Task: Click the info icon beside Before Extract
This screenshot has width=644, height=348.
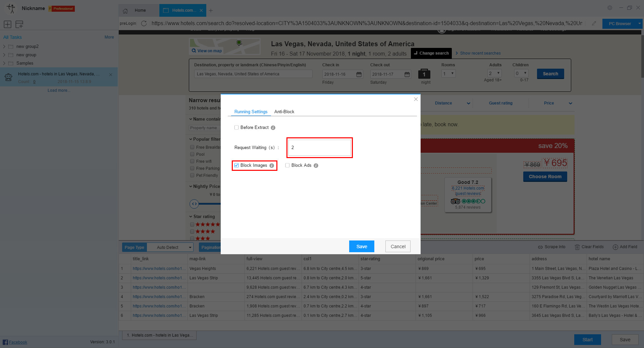Action: 273,128
